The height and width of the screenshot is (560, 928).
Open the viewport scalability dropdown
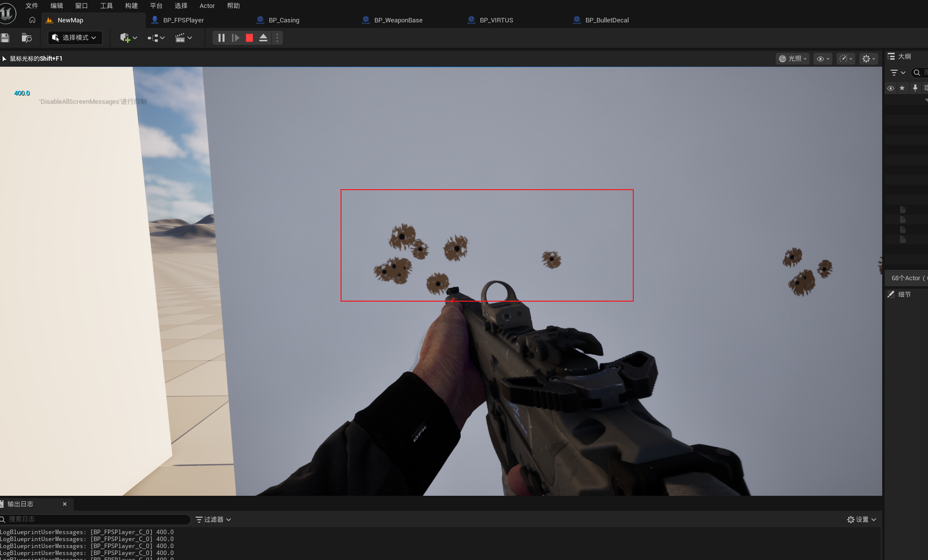click(846, 59)
